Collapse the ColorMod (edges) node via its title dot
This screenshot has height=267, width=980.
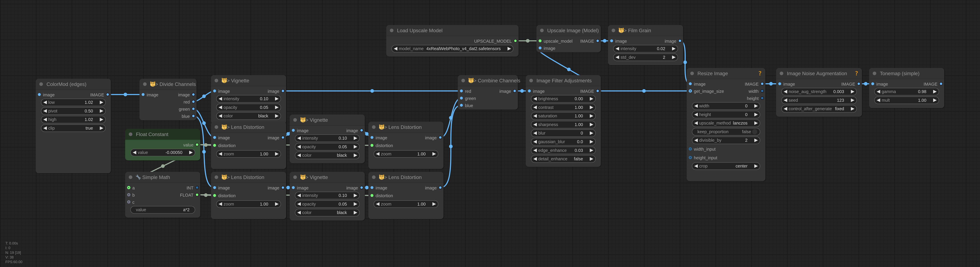[x=41, y=84]
